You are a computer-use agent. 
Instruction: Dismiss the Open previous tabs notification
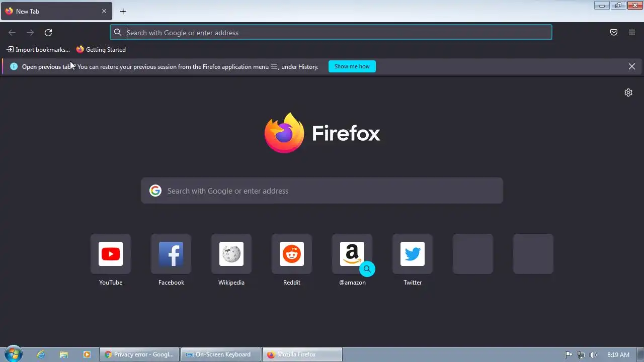tap(632, 66)
